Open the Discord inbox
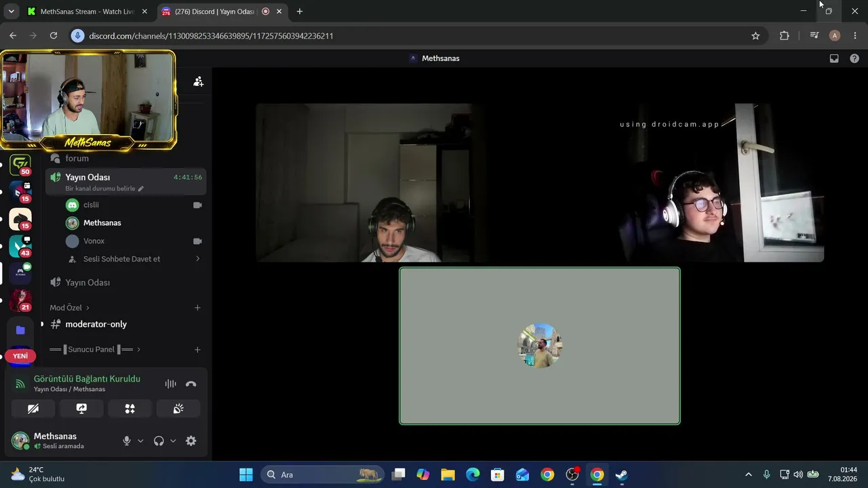The width and height of the screenshot is (868, 488). coord(834,58)
